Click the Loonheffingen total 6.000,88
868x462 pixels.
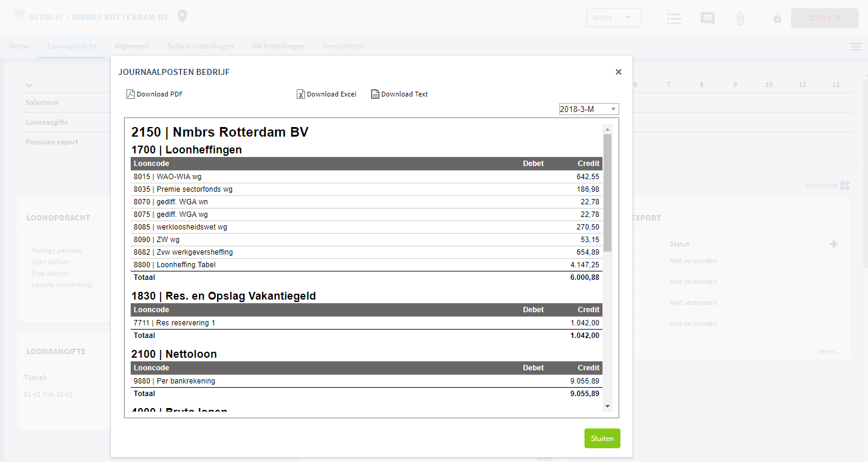point(584,277)
